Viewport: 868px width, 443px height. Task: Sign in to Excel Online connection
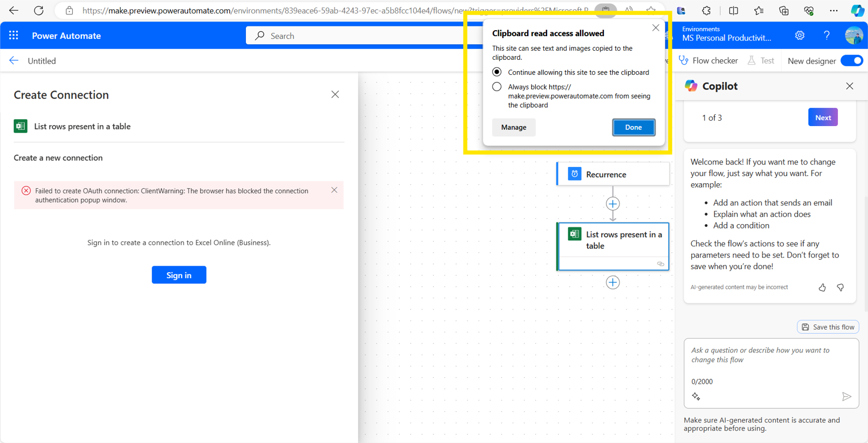(179, 275)
